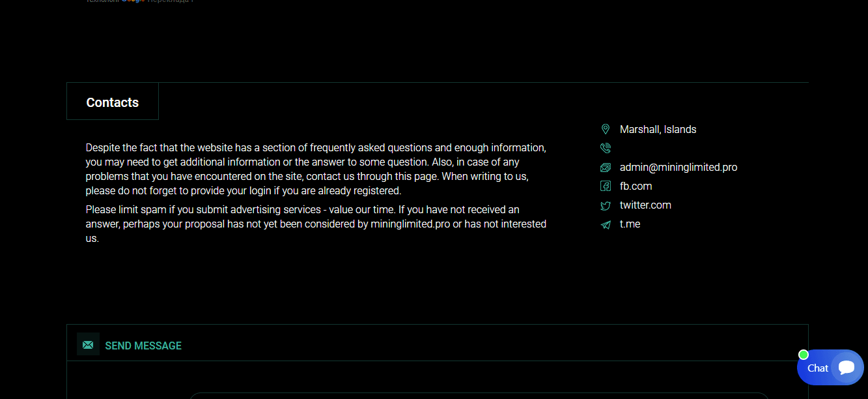Open the fb.com link

click(x=636, y=186)
